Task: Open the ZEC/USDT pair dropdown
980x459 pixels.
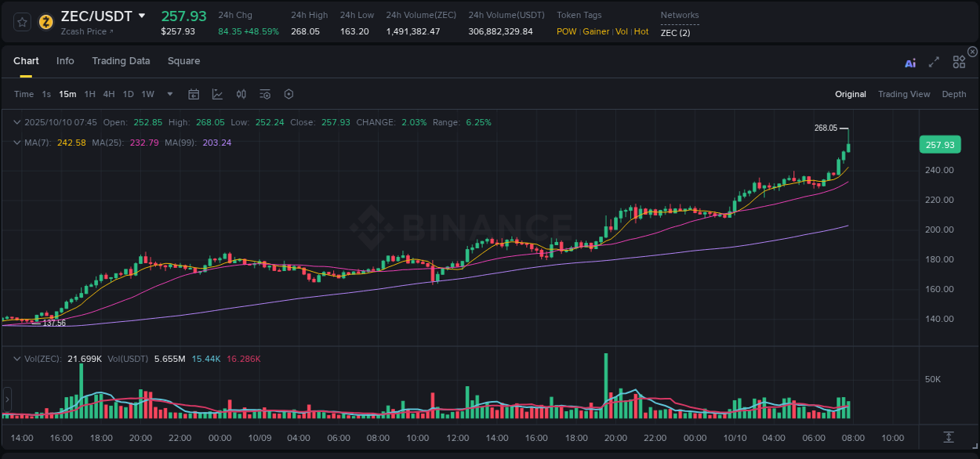Action: tap(143, 16)
